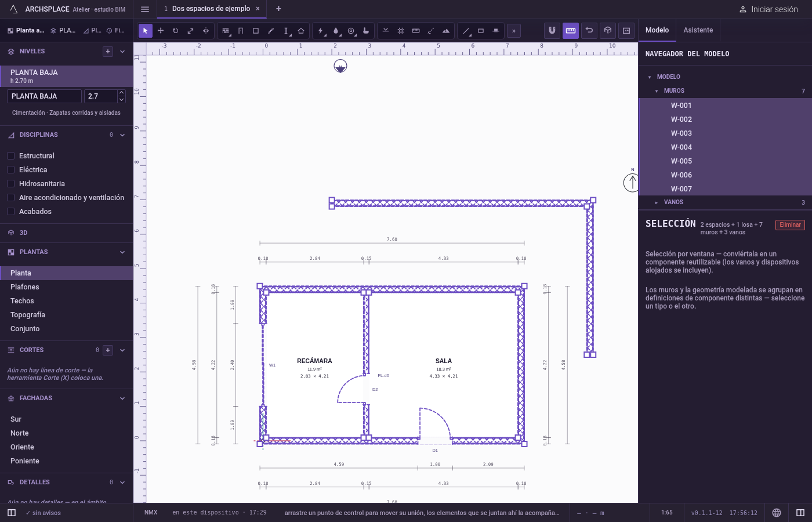Select the Wall (brick) drawing tool

pyautogui.click(x=226, y=31)
